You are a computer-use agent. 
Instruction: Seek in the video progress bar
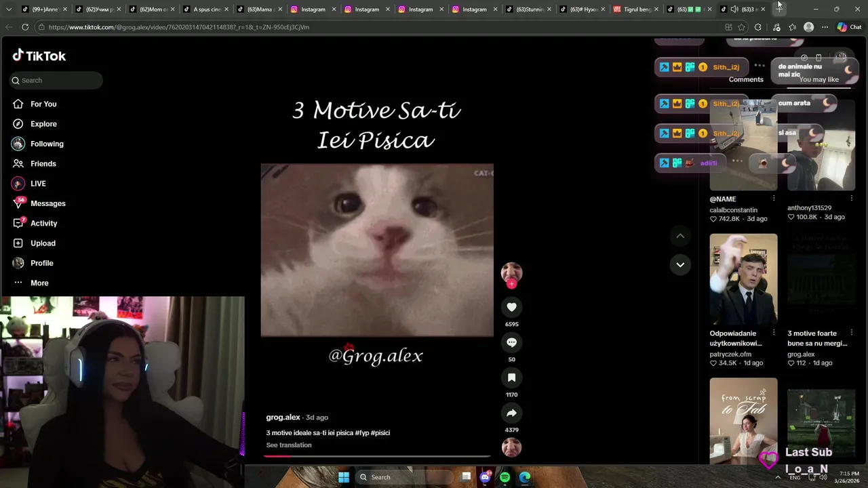click(377, 456)
